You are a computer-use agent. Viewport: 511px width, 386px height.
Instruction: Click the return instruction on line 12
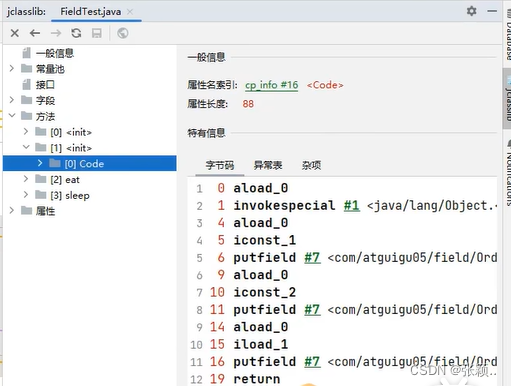pos(257,379)
